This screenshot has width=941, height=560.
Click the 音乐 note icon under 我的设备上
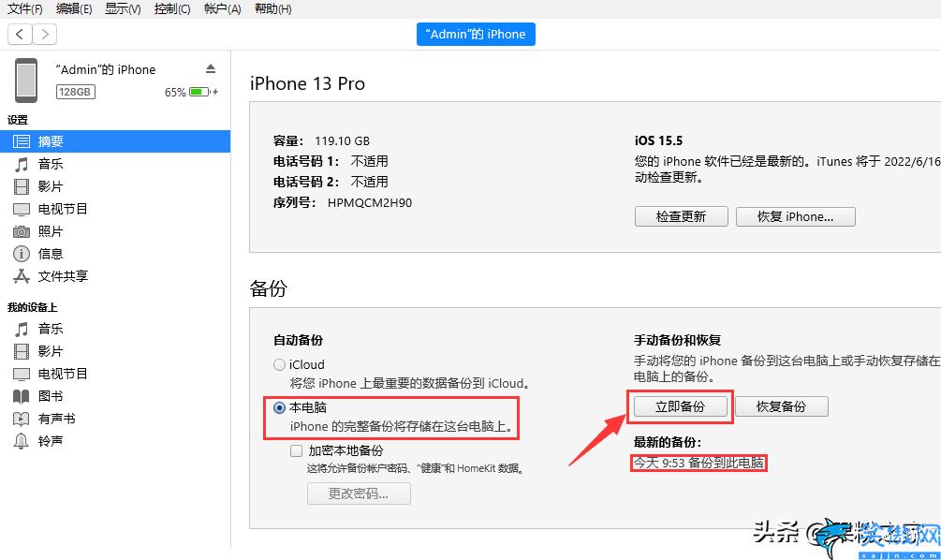coord(21,329)
